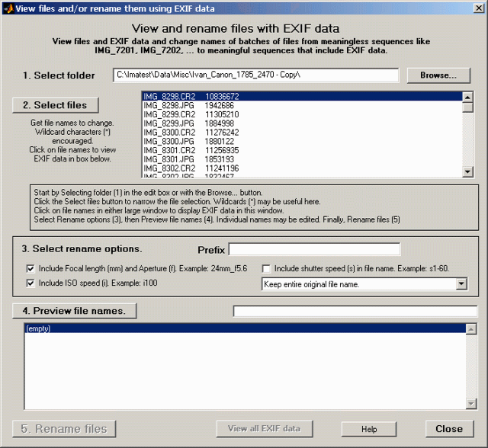Select IMG_8302.CR2 in file list
488x448 pixels.
[x=302, y=168]
